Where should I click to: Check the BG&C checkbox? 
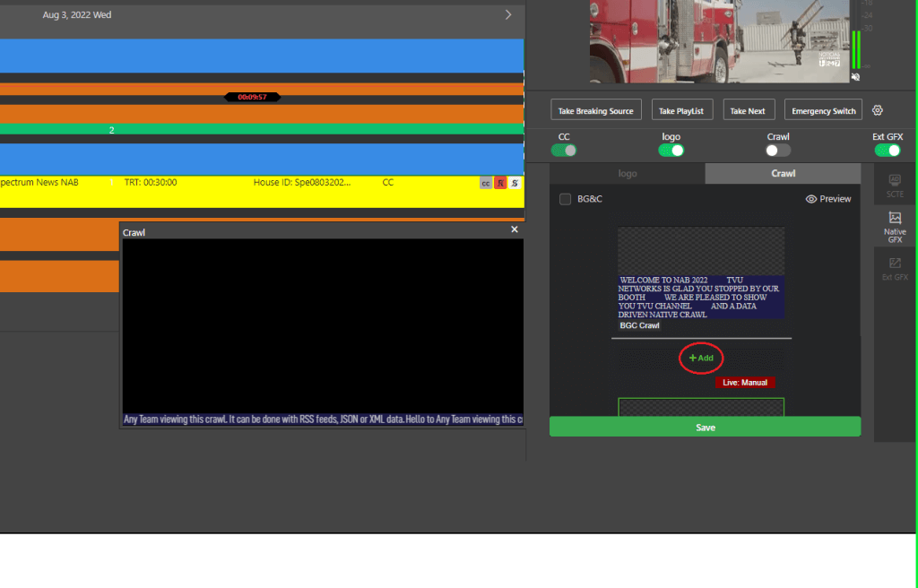[x=565, y=199]
